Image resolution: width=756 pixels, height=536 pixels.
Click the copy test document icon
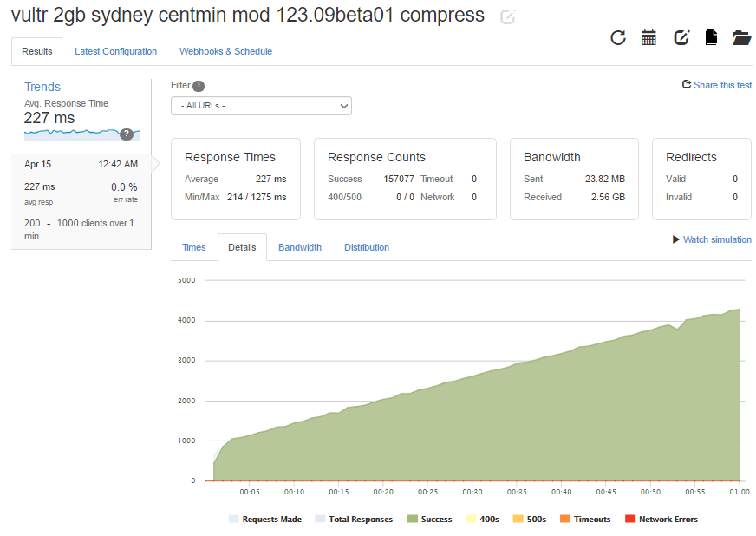point(711,37)
